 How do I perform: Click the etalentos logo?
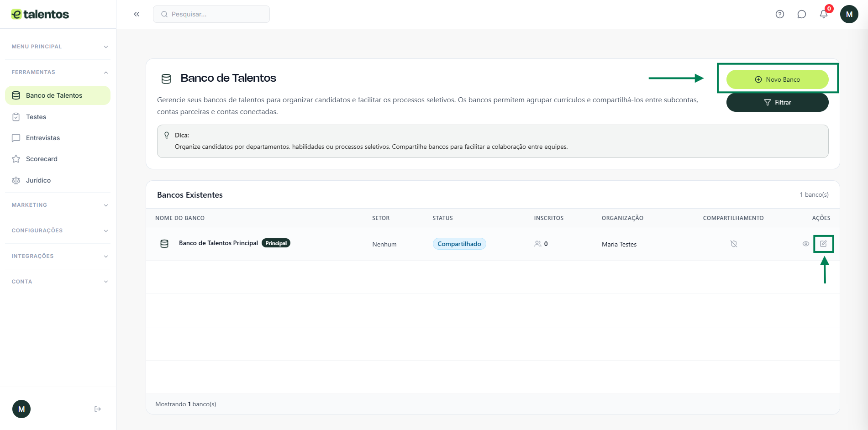pyautogui.click(x=40, y=14)
